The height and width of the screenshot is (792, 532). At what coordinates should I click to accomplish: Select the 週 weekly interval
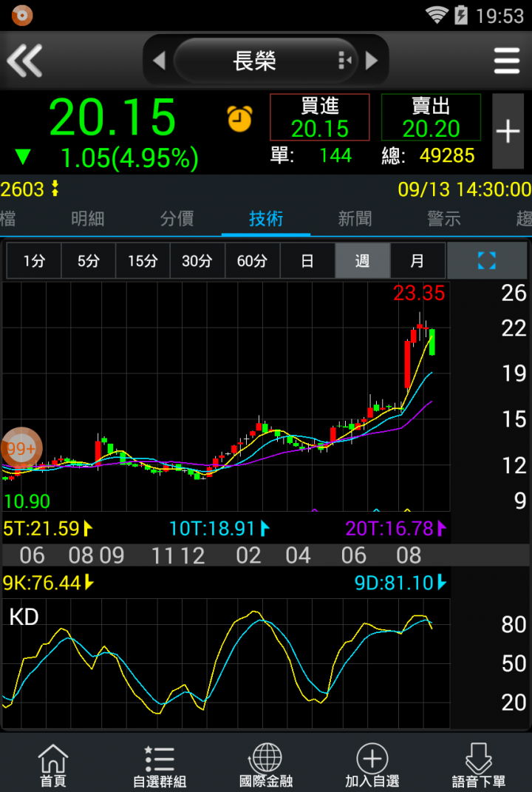(x=362, y=260)
